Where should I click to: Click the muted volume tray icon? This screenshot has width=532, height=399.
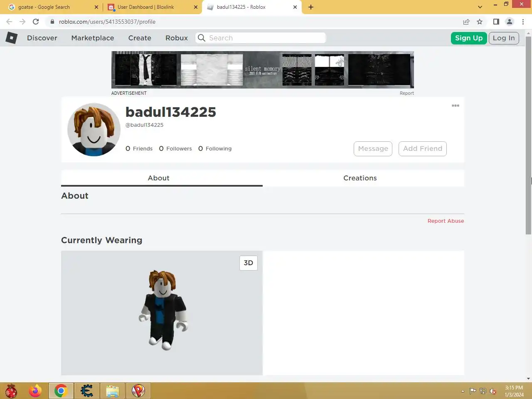pos(493,391)
